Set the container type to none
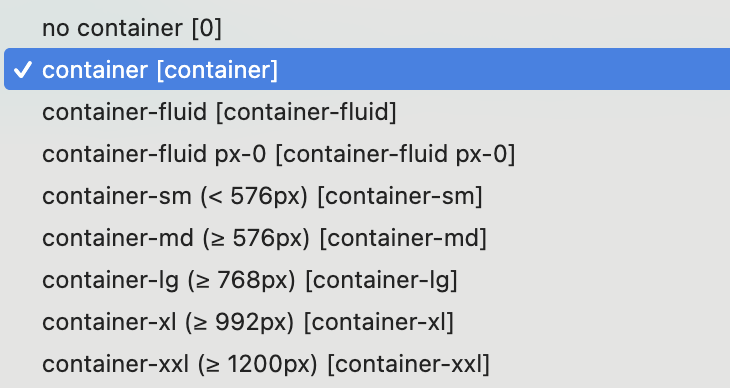This screenshot has height=388, width=730. 367,27
